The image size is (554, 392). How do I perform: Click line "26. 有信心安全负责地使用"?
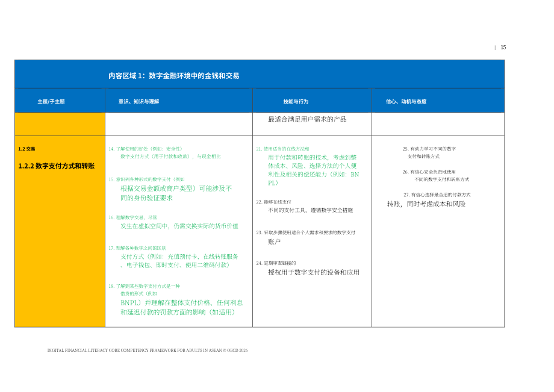[429, 172]
